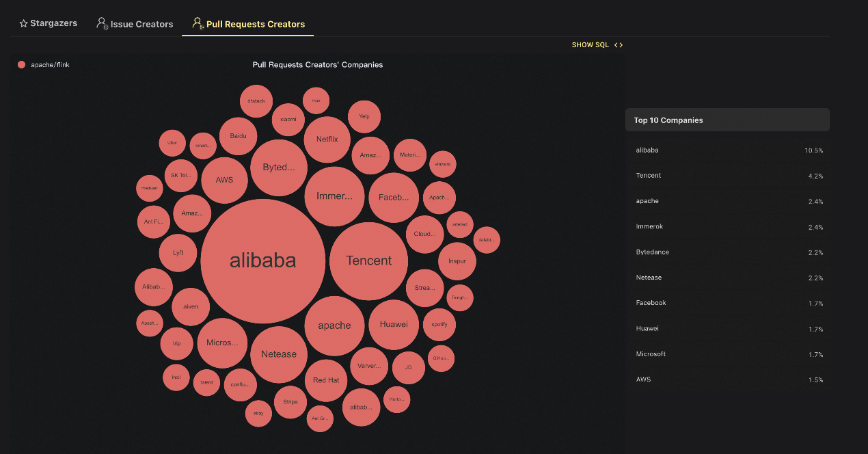Select the Tencent bubble in the chart
The width and height of the screenshot is (868, 454).
(369, 261)
